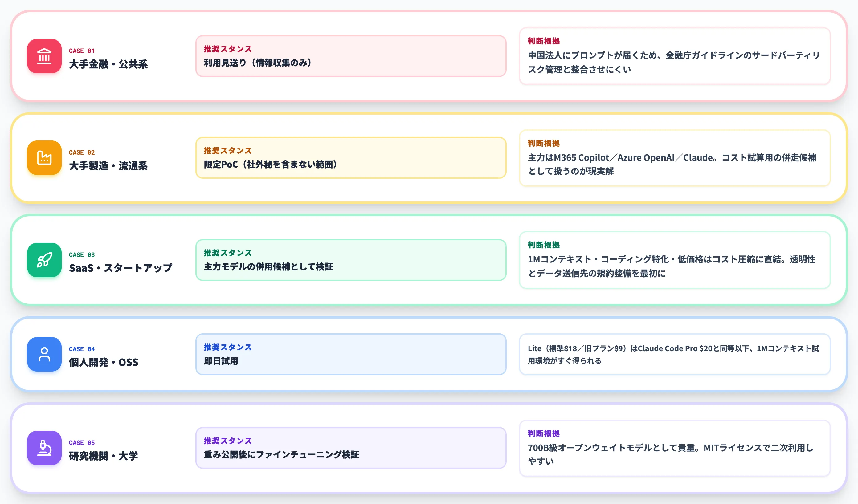Click the 判断根拠 label in SaaS card
This screenshot has width=858, height=504.
(544, 245)
